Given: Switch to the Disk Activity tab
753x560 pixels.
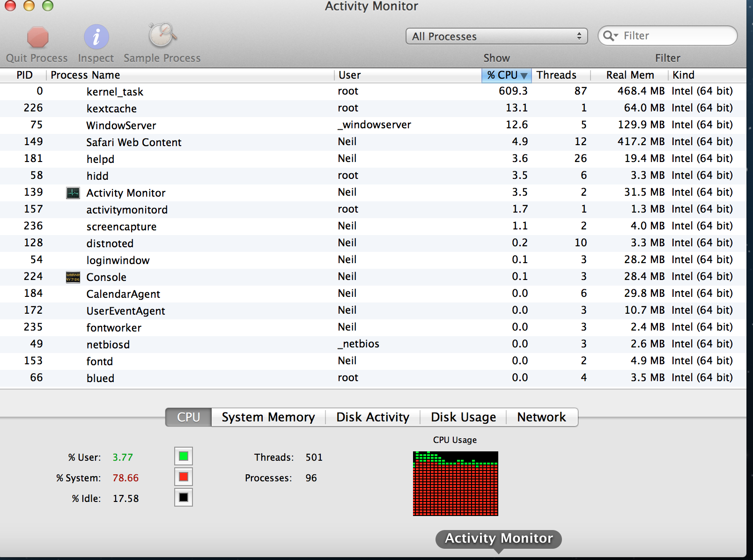Looking at the screenshot, I should 373,417.
